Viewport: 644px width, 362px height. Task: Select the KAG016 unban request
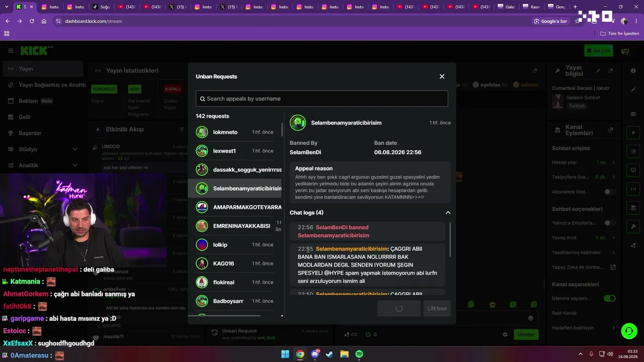click(x=235, y=263)
